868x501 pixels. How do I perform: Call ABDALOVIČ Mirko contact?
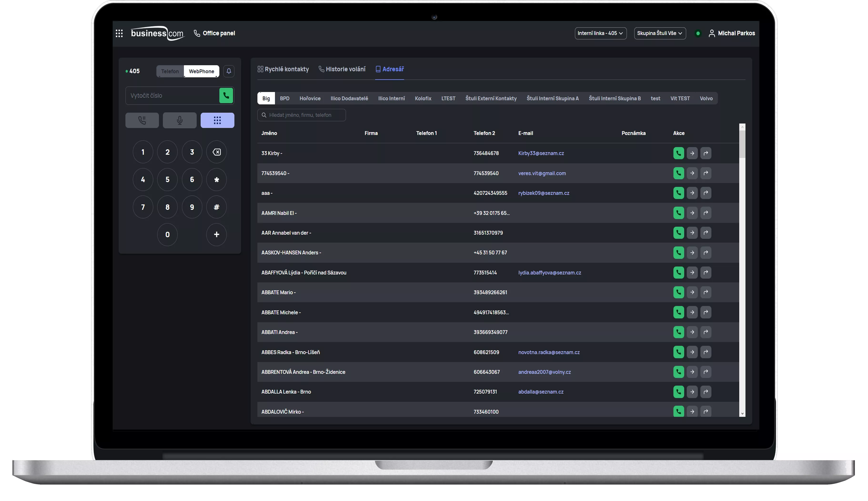click(678, 411)
